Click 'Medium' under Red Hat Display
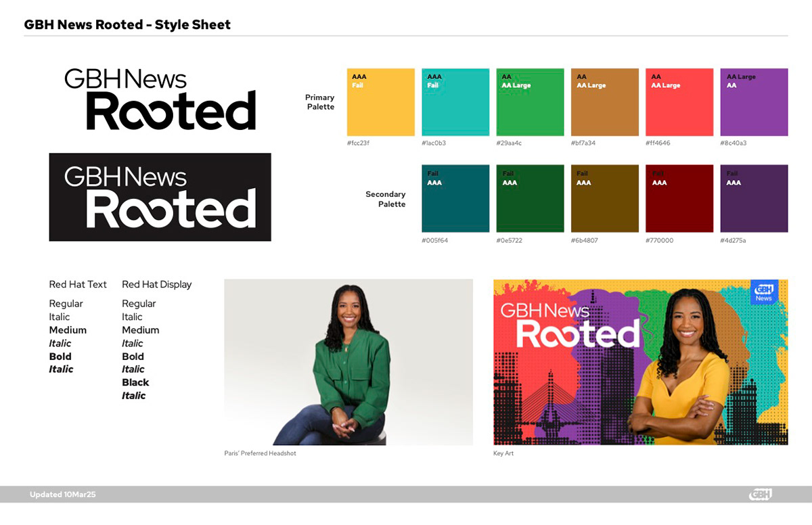Image resolution: width=812 pixels, height=525 pixels. pyautogui.click(x=141, y=330)
